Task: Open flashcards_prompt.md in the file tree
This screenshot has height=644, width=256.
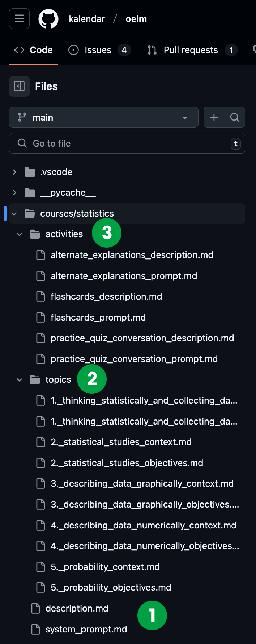Action: (98, 317)
